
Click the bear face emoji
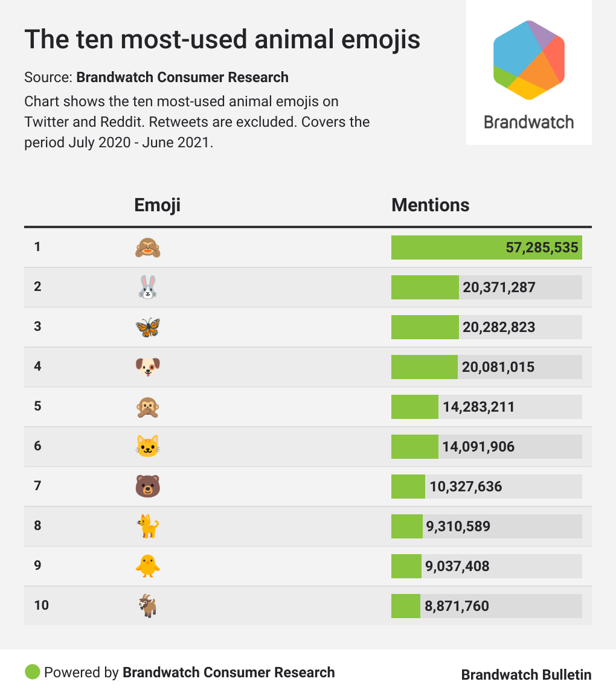pos(148,487)
